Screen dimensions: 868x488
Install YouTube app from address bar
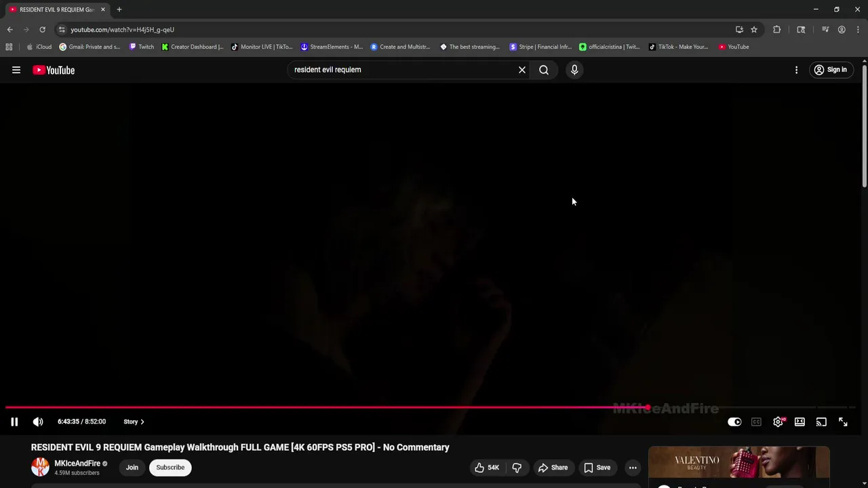(x=739, y=30)
